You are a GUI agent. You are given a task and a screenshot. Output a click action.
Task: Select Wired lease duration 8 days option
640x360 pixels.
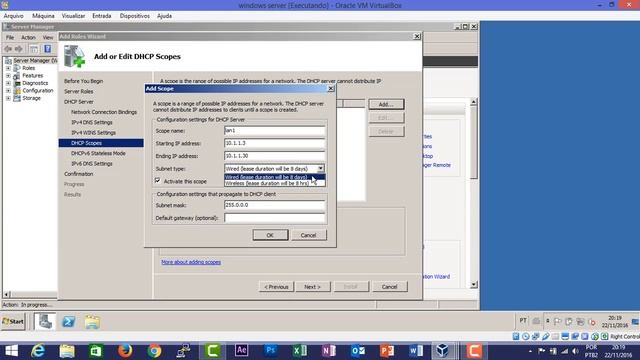[274, 177]
